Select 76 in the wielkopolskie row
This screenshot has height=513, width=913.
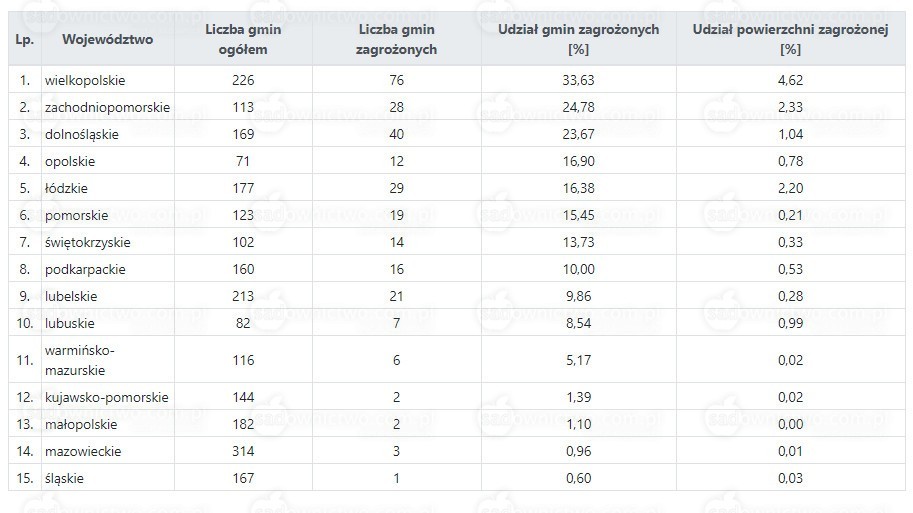tap(397, 80)
